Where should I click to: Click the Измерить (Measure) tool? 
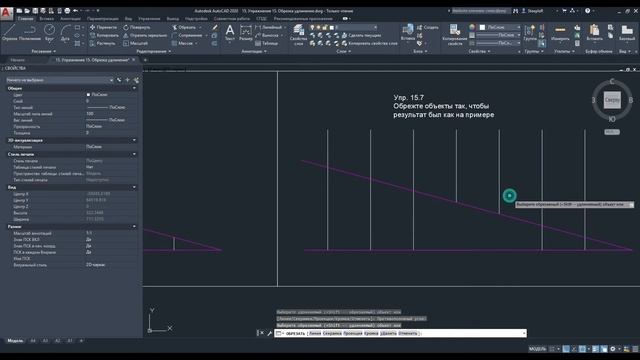[x=560, y=33]
